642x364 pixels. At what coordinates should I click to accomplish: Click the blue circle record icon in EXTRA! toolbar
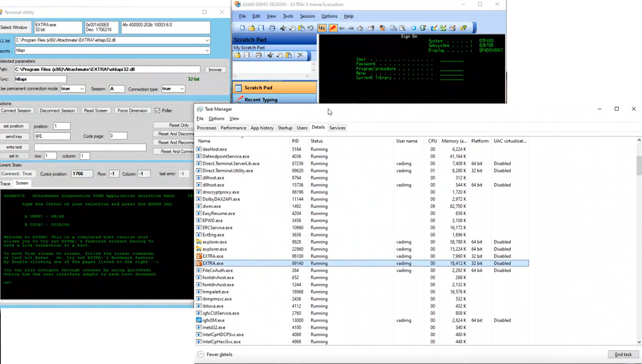click(414, 28)
